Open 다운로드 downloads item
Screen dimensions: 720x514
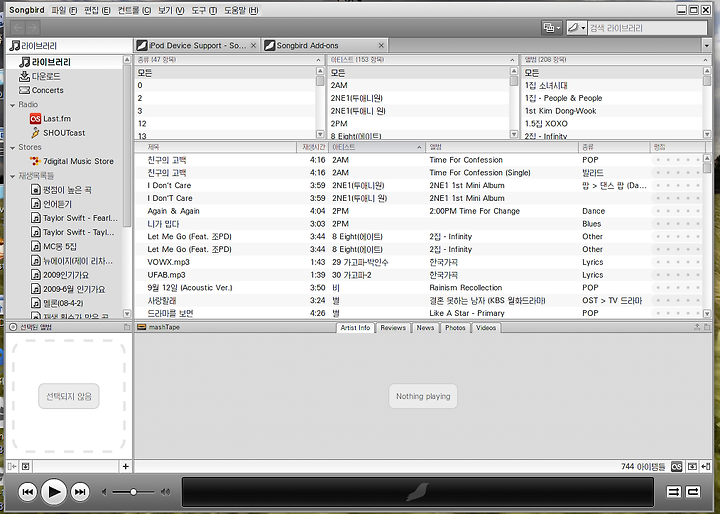click(39, 76)
